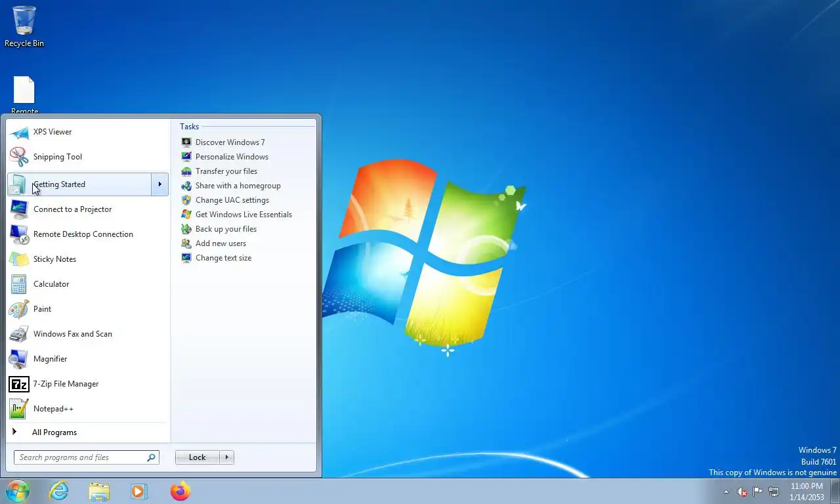Screen dimensions: 840x504
Task: Select Back up your files text
Action: tap(226, 229)
